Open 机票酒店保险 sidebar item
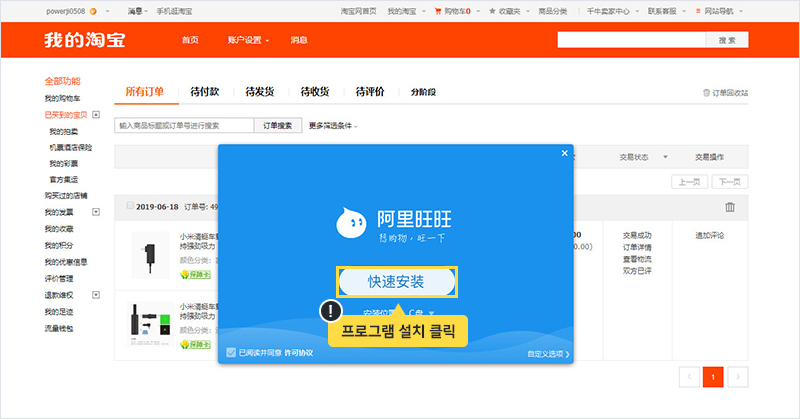The height and width of the screenshot is (419, 800). pyautogui.click(x=71, y=147)
